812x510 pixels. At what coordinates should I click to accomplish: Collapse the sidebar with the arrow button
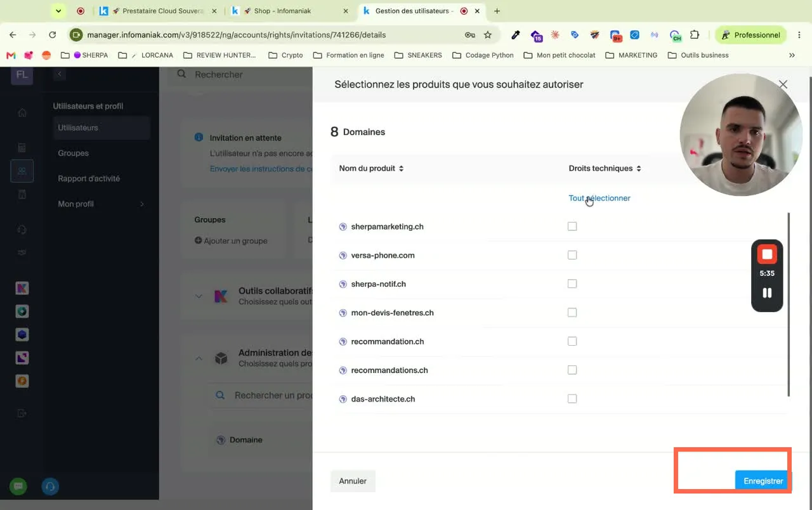[60, 74]
